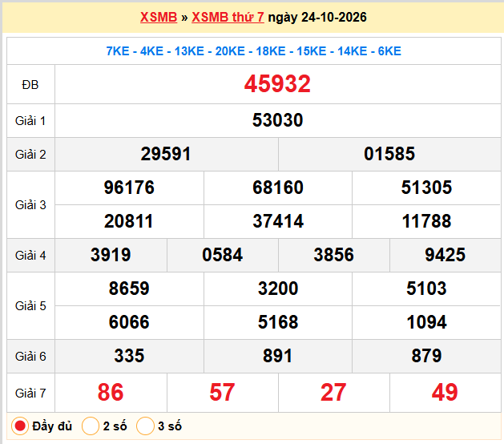504x444 pixels.
Task: Click the Giải 7 number 27
Action: click(x=333, y=393)
